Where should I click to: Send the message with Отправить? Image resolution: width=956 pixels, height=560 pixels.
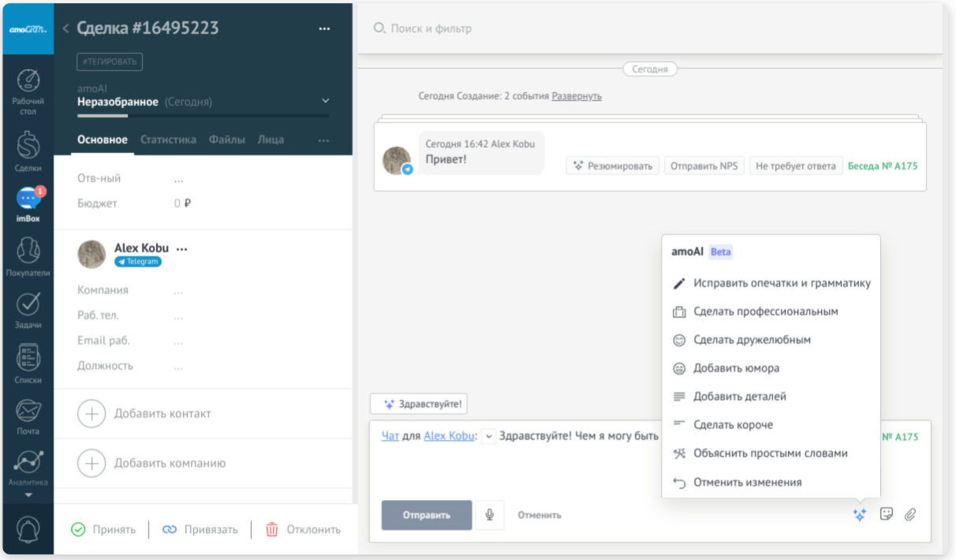coord(426,514)
